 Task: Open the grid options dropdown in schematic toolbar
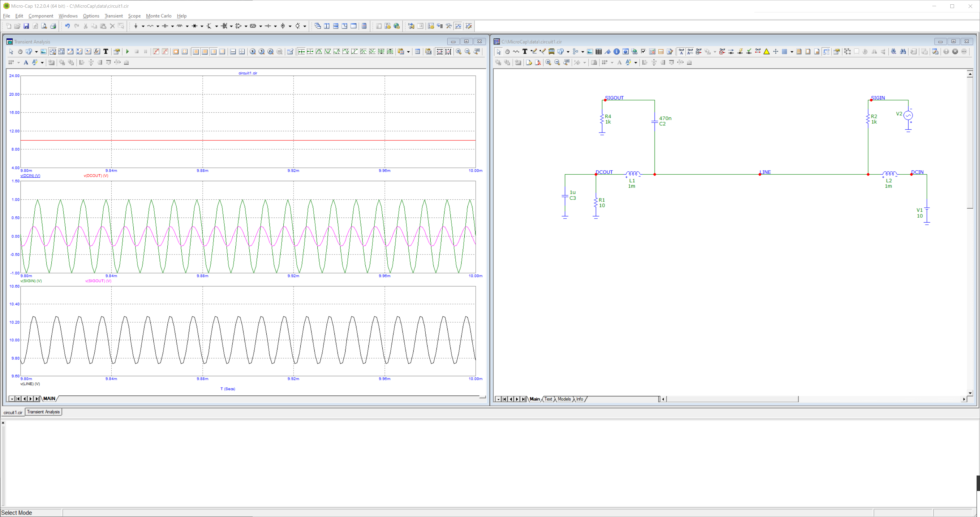coord(792,52)
